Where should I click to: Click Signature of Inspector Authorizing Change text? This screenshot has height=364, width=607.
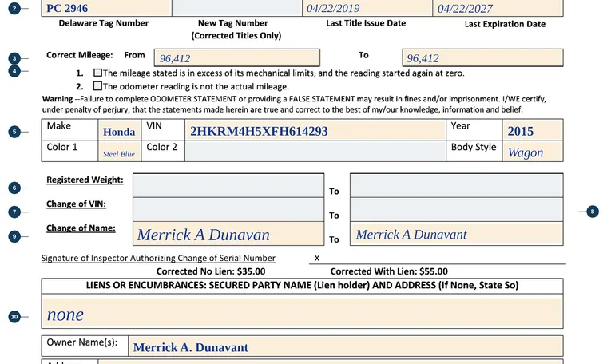point(158,258)
